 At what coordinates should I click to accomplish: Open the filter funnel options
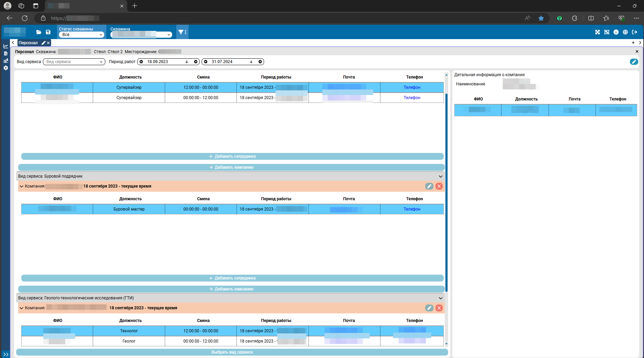pos(182,32)
